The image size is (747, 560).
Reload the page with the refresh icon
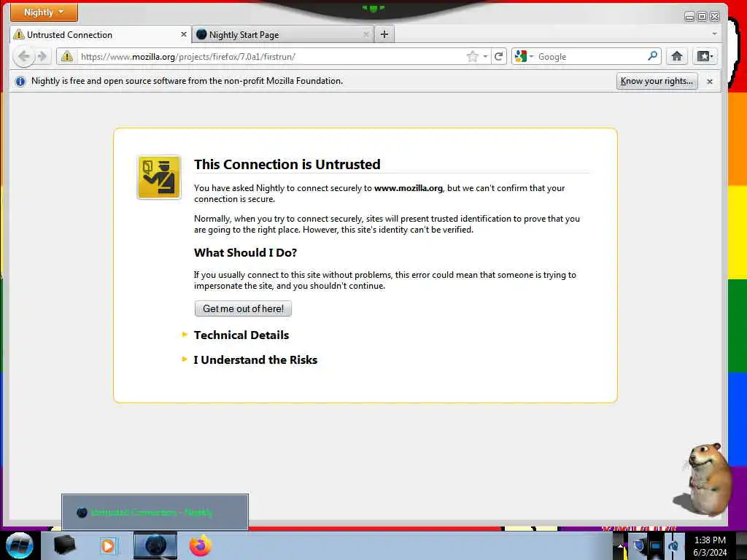[x=499, y=57]
